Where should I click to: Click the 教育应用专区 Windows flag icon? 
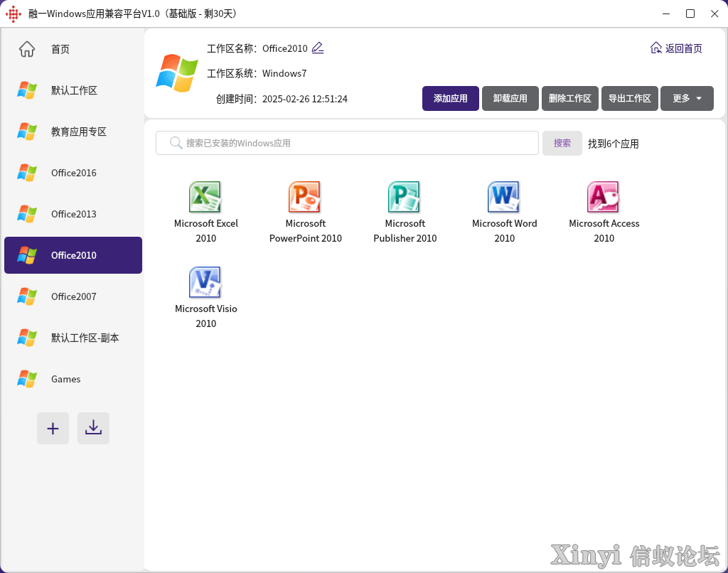27,132
